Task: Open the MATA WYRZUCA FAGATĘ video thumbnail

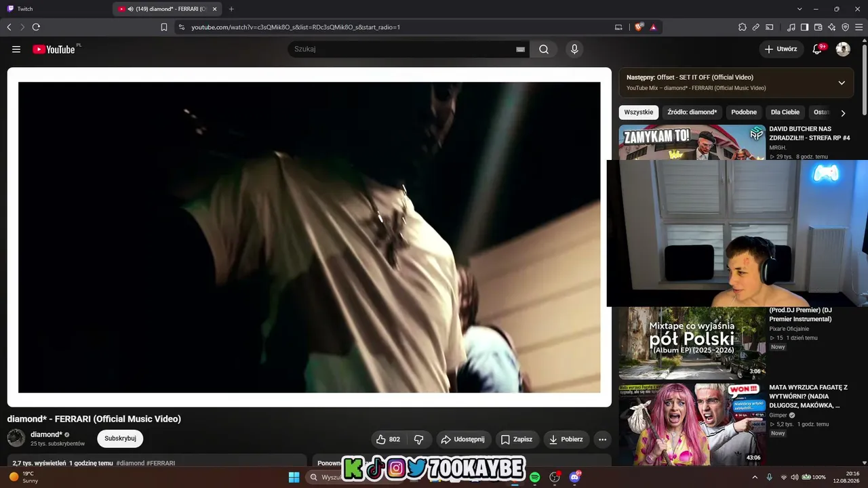Action: tap(692, 424)
